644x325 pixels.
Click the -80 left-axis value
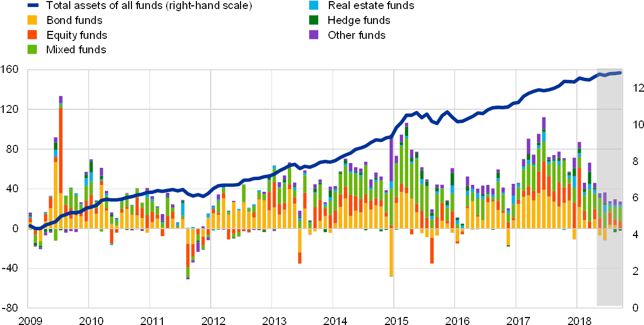tap(11, 308)
